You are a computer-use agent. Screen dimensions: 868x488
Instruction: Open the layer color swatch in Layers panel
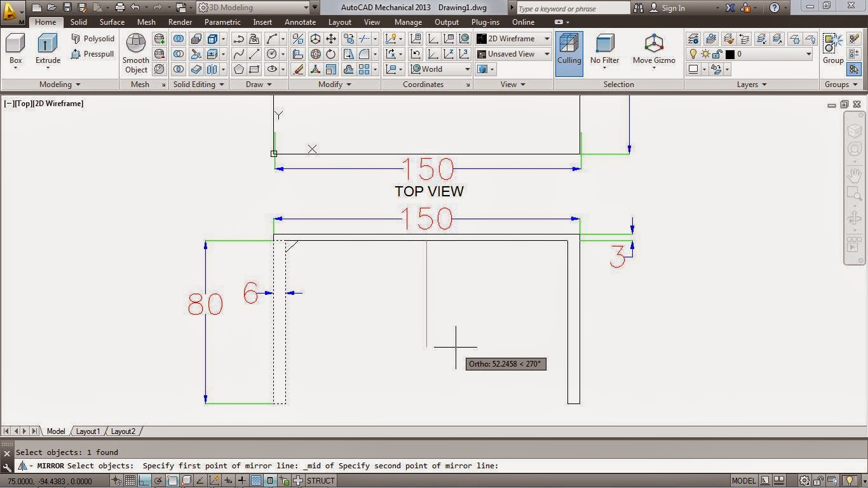[x=729, y=54]
